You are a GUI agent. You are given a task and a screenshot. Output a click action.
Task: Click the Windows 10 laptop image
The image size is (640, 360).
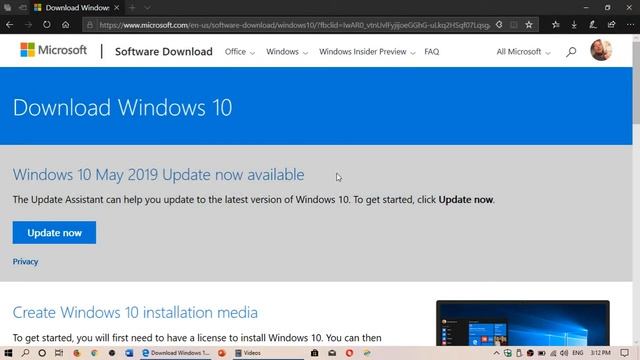523,323
